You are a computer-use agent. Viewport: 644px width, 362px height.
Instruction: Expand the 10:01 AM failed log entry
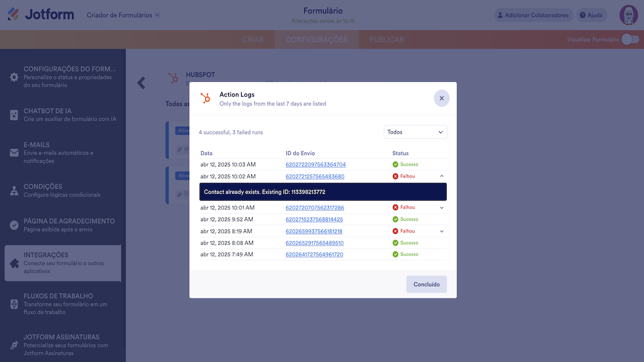point(442,208)
